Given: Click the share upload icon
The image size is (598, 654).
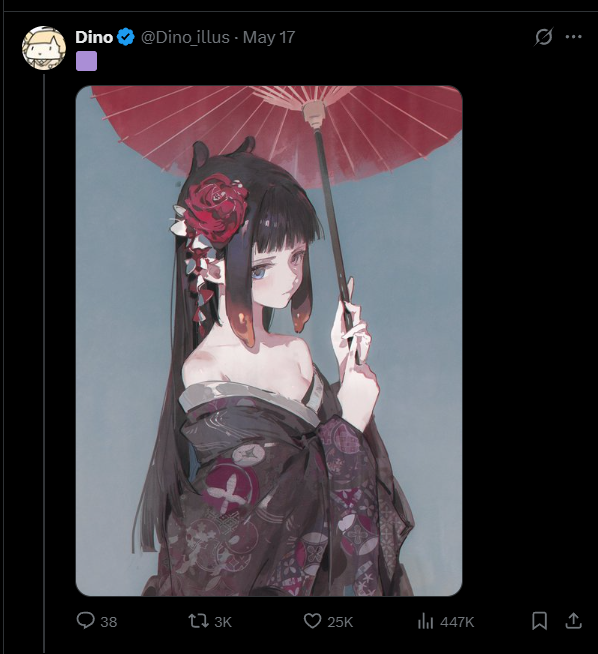Looking at the screenshot, I should [x=573, y=621].
